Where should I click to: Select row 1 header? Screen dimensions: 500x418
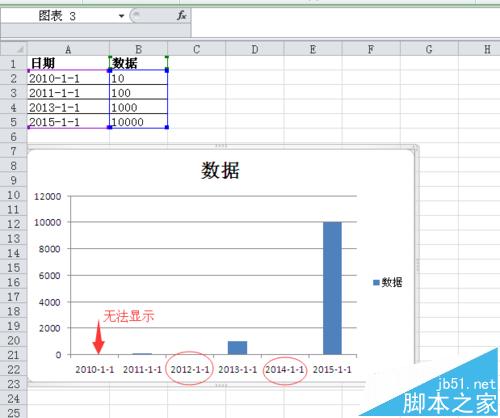coord(13,63)
